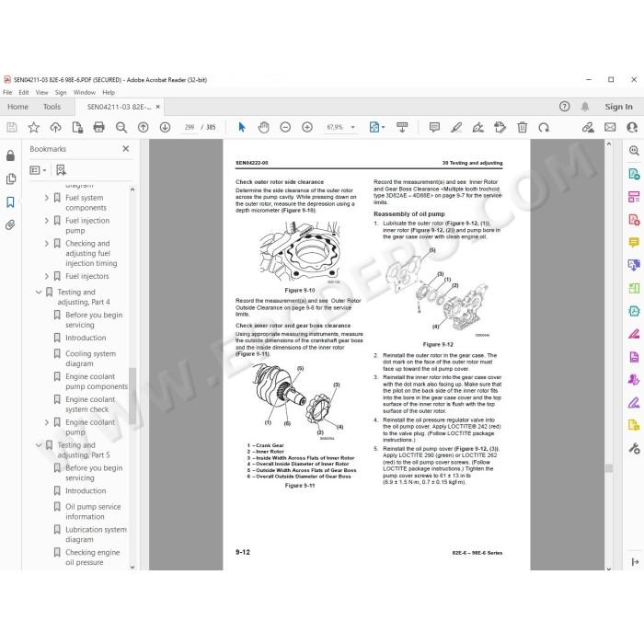Viewport: 644px width, 644px height.
Task: Click the Find text magnifier icon
Action: 121,127
